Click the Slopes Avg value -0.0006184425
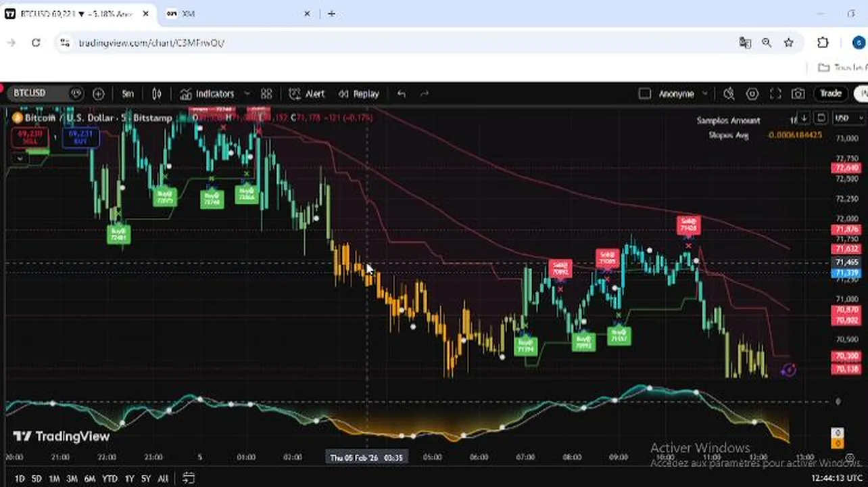The height and width of the screenshot is (487, 868). (x=794, y=135)
